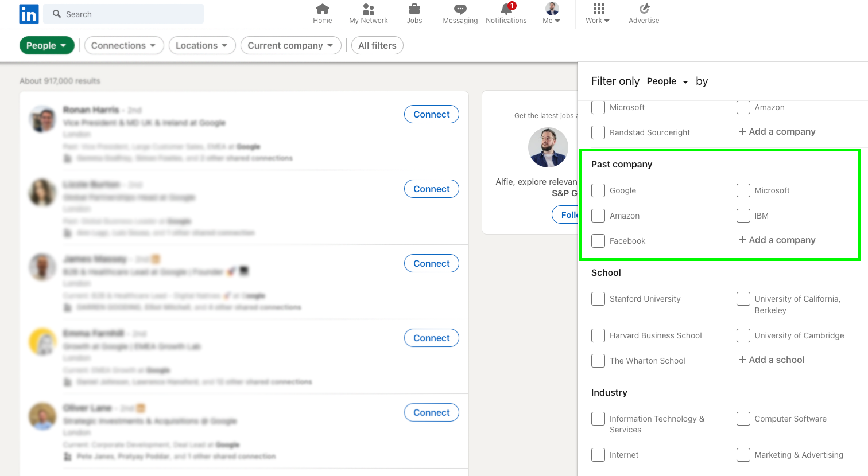868x476 pixels.
Task: Check Stanford University under School
Action: [x=598, y=299]
